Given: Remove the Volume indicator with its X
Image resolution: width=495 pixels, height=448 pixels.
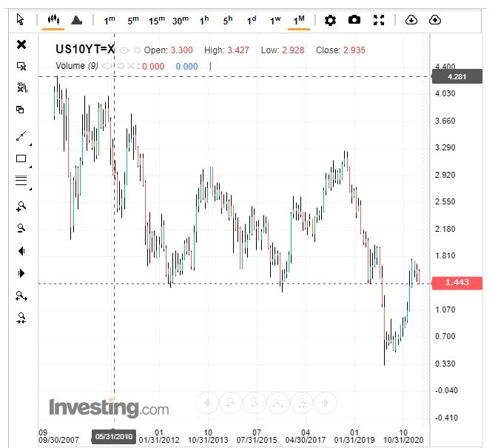Looking at the screenshot, I should [130, 66].
